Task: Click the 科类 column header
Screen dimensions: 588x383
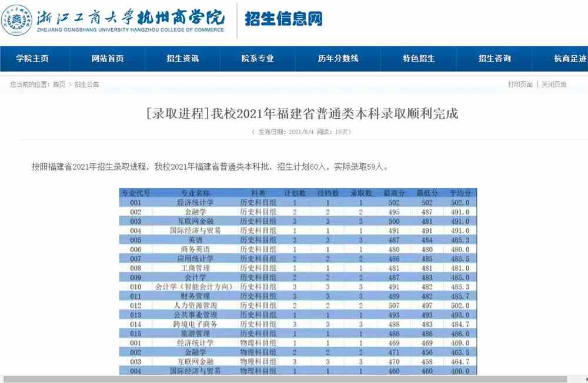Action: pyautogui.click(x=258, y=193)
